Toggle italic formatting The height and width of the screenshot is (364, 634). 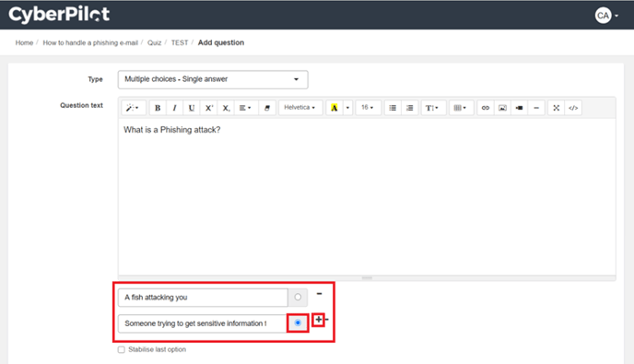175,108
